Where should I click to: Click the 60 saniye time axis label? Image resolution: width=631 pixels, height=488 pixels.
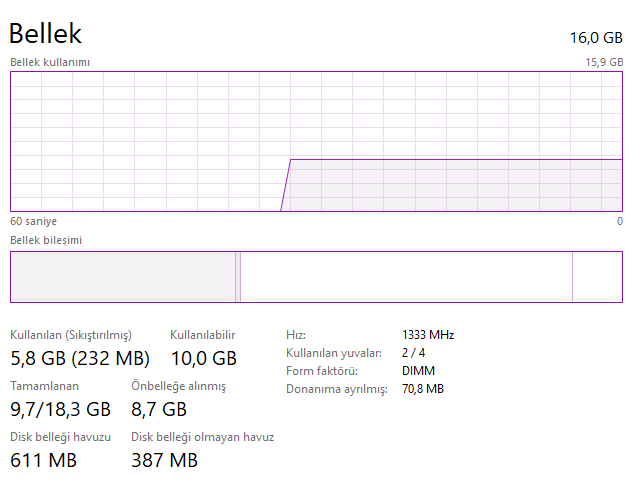pyautogui.click(x=33, y=221)
